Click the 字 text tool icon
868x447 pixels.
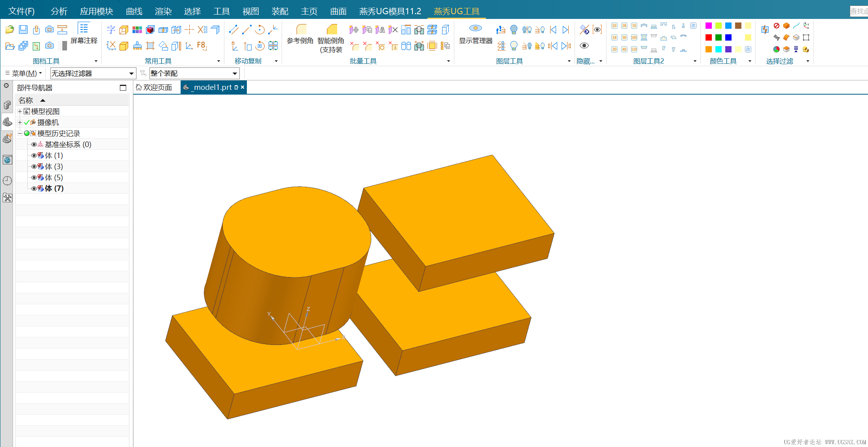tap(111, 30)
